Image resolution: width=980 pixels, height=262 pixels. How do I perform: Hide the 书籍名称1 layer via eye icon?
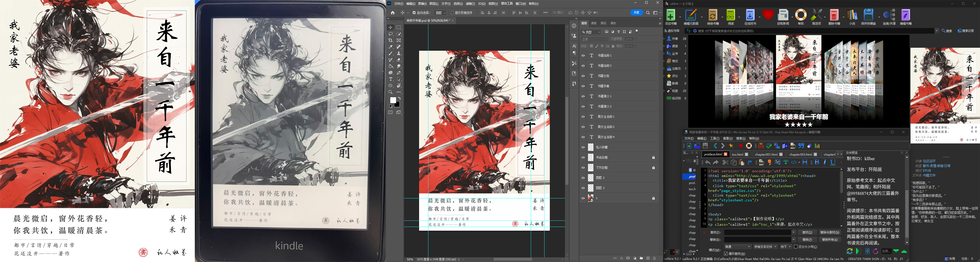coord(583,55)
